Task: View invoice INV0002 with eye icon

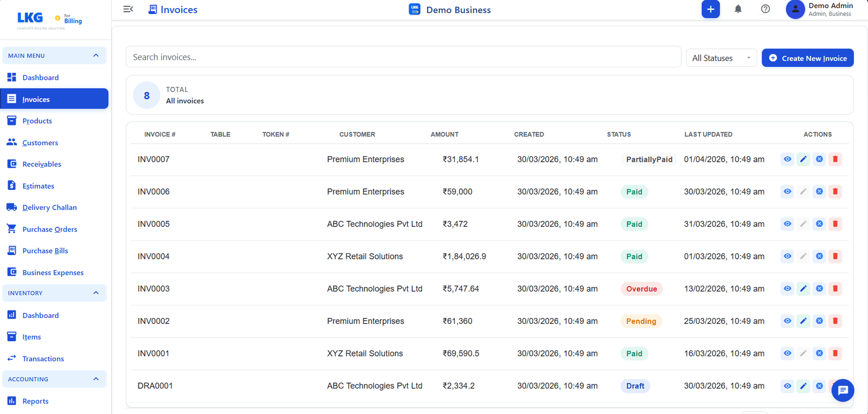Action: tap(787, 321)
